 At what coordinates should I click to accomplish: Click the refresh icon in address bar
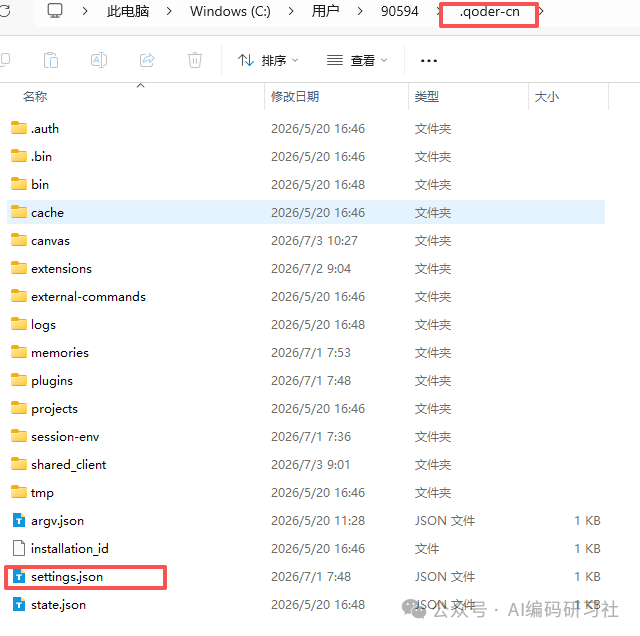pyautogui.click(x=5, y=11)
